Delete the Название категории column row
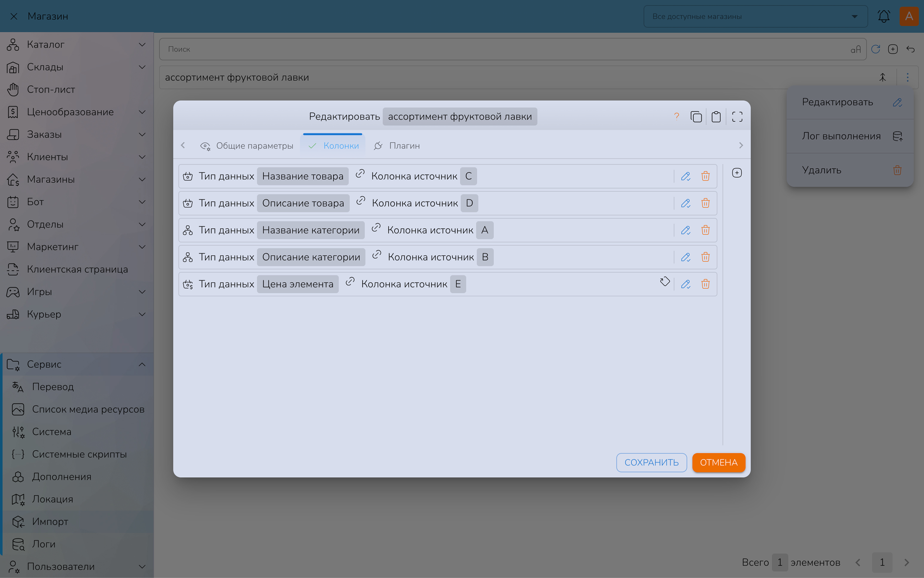 [705, 230]
